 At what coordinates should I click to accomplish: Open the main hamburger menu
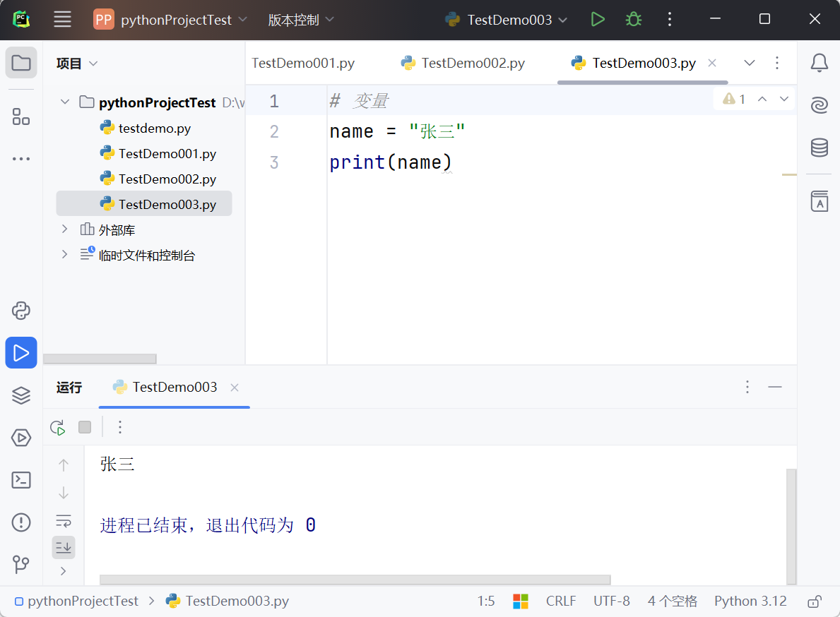[x=63, y=20]
